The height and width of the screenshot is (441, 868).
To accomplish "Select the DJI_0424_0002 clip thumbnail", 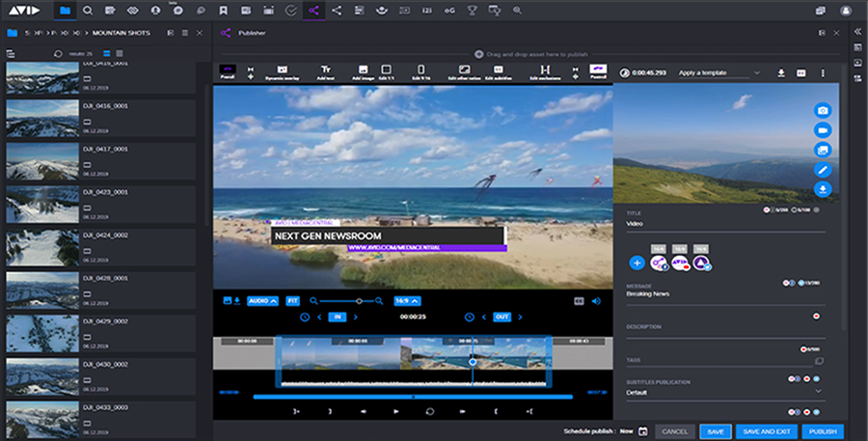I will tap(42, 248).
